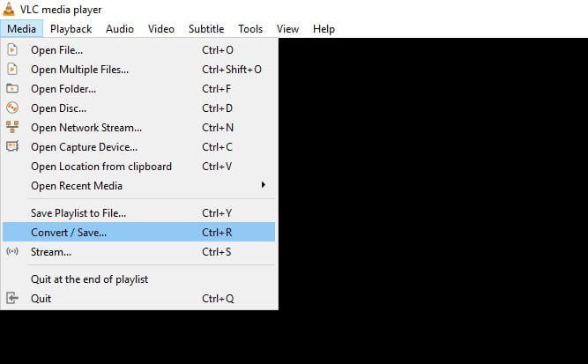Viewport: 588px width, 364px height.
Task: Click the Open Network Stream icon
Action: (12, 127)
